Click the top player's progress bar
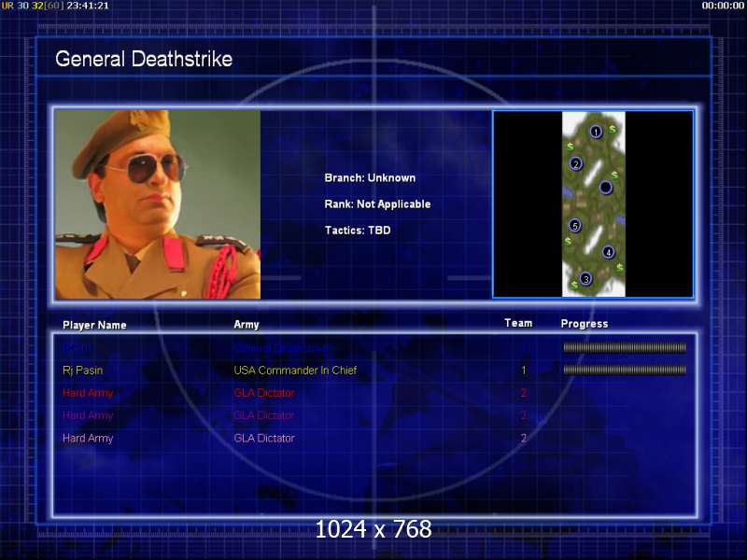The height and width of the screenshot is (560, 747). point(624,347)
